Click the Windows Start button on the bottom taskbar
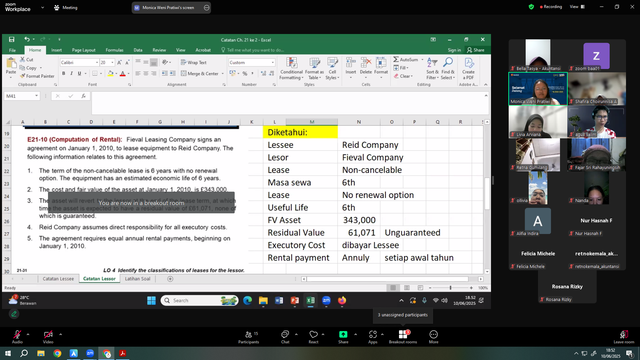 [8, 353]
